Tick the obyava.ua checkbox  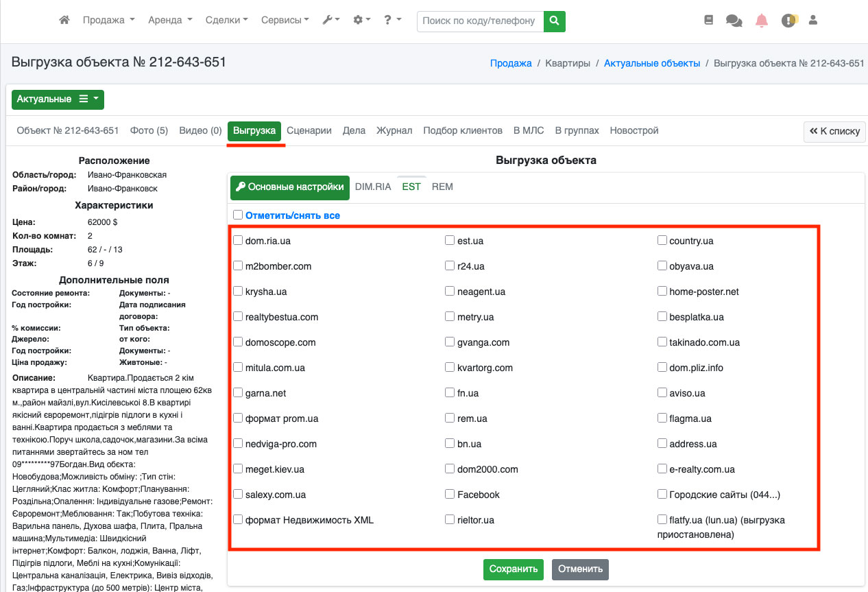662,266
